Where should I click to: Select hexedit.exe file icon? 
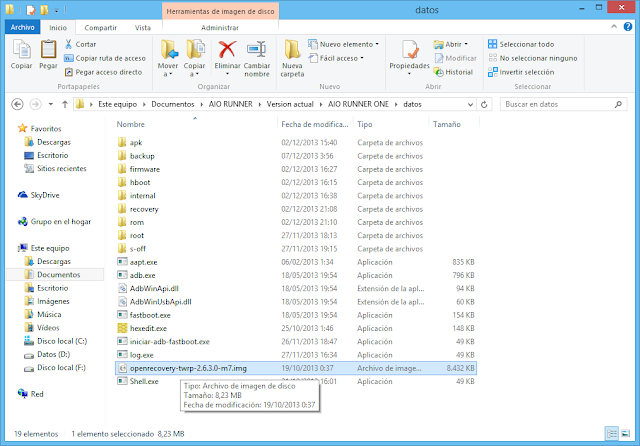(122, 328)
